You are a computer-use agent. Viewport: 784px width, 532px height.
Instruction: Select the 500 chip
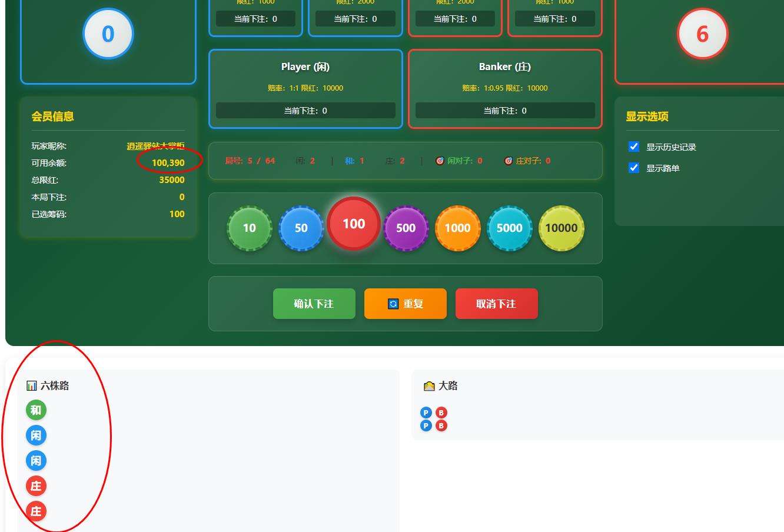pyautogui.click(x=406, y=228)
